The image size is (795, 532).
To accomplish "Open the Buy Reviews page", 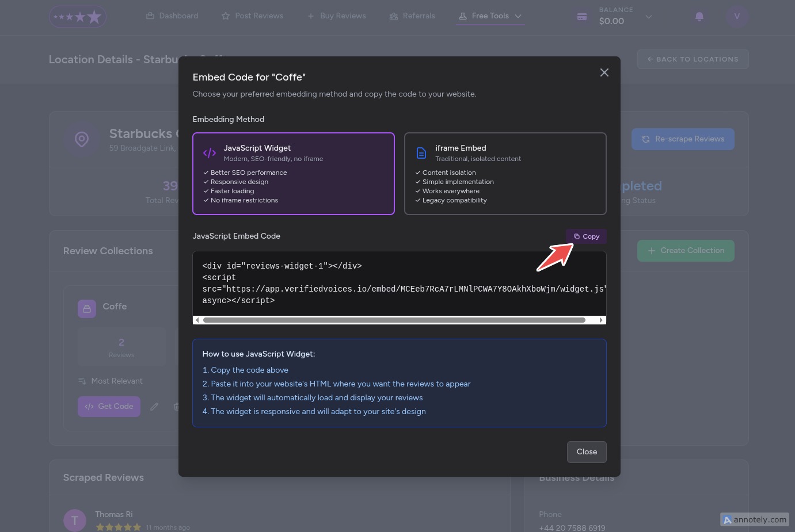I will [336, 16].
